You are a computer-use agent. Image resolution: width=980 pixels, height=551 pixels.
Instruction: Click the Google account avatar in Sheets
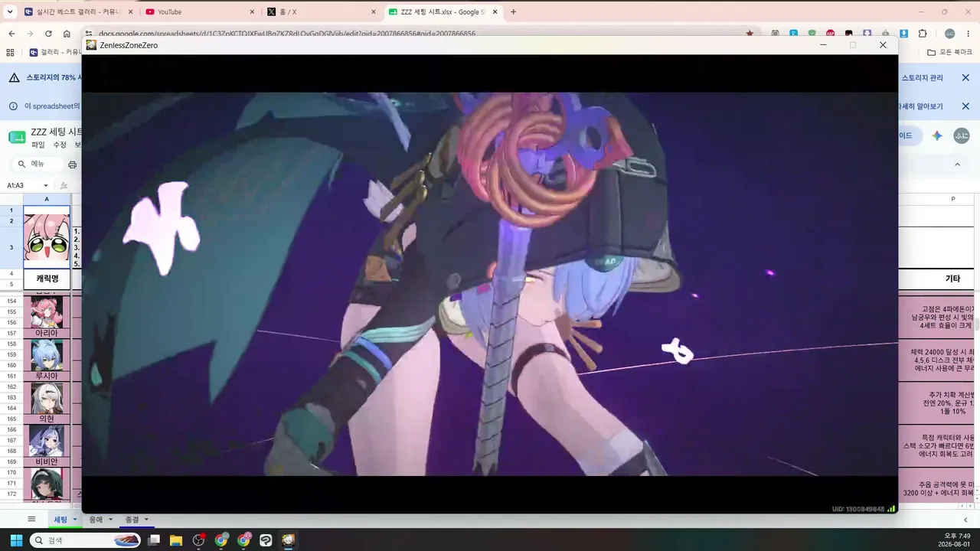click(962, 135)
